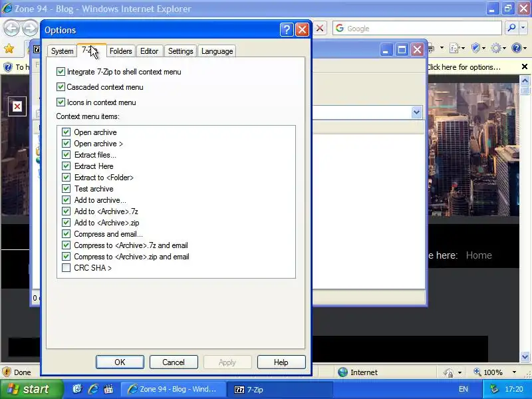532x399 pixels.
Task: Click the Home link on the blog page
Action: click(479, 255)
